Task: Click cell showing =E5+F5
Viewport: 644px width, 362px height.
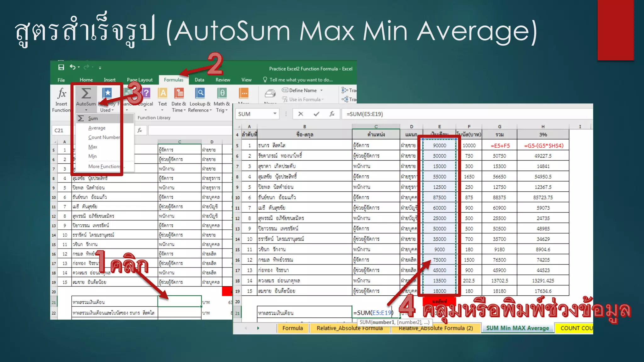Action: 499,145
